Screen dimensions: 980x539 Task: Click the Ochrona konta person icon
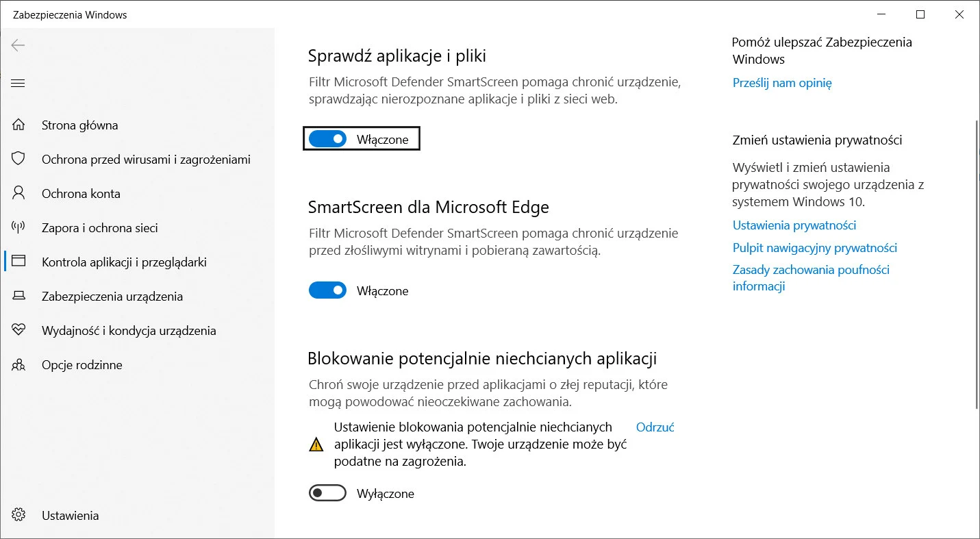pos(18,193)
